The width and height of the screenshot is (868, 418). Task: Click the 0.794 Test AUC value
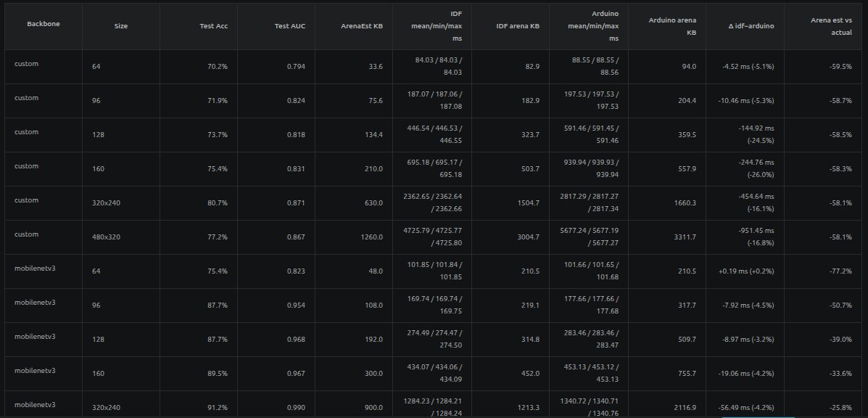click(x=296, y=67)
